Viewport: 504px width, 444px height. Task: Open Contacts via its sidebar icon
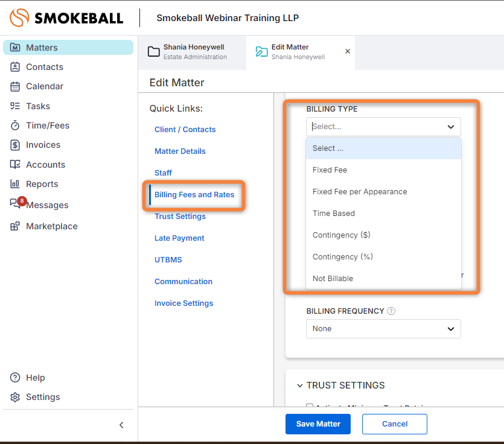coord(15,67)
